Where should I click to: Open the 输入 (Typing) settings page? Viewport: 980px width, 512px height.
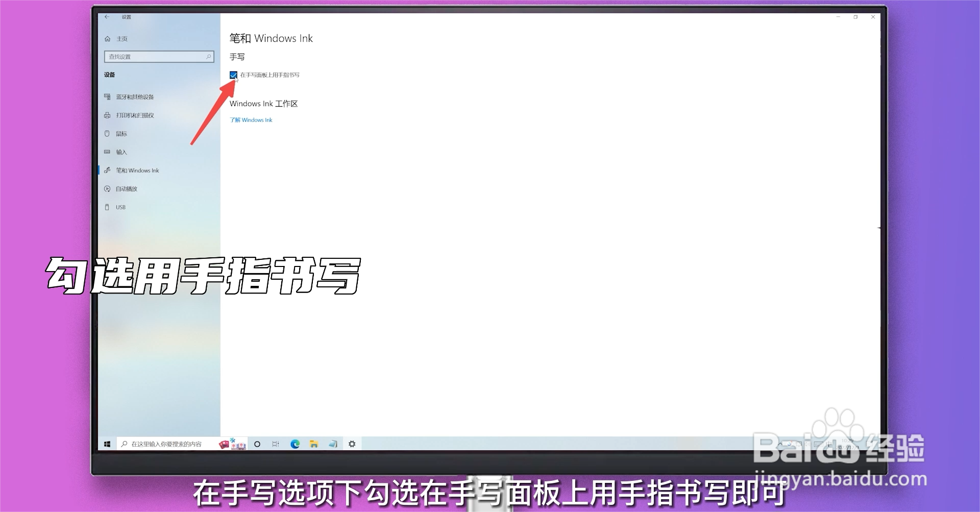122,152
